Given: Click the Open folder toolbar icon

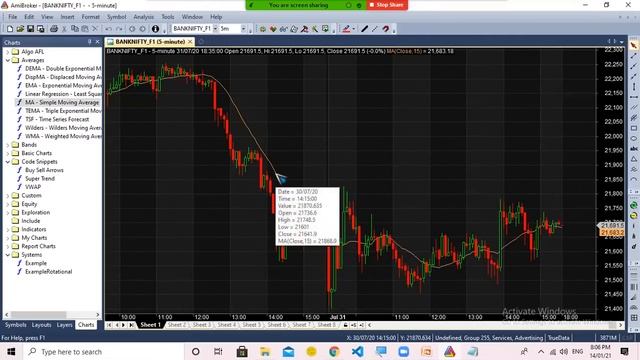Looking at the screenshot, I should (x=20, y=29).
